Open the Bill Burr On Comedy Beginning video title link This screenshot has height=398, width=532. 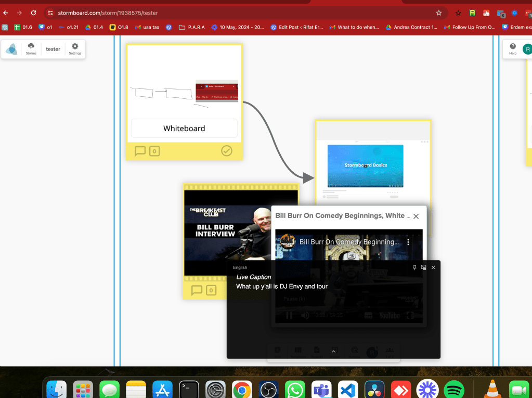[349, 242]
